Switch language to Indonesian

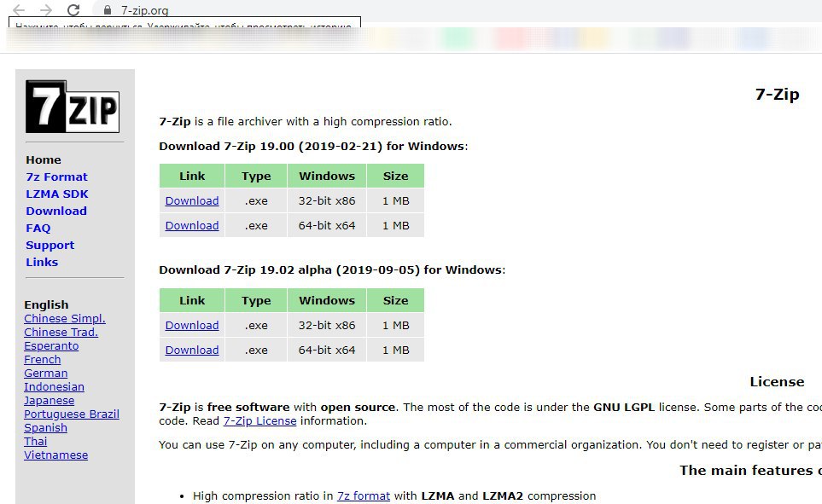[x=54, y=386]
